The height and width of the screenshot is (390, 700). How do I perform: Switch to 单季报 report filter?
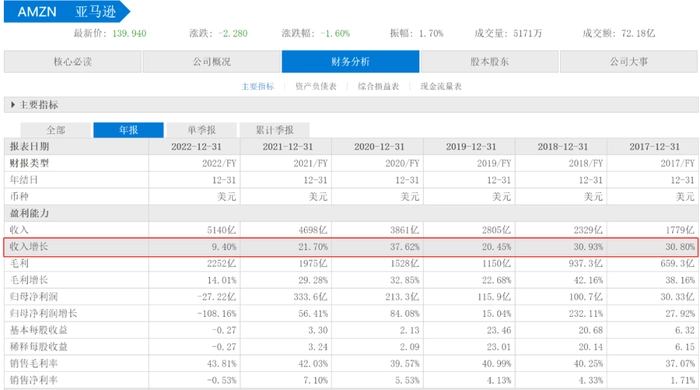coord(201,130)
